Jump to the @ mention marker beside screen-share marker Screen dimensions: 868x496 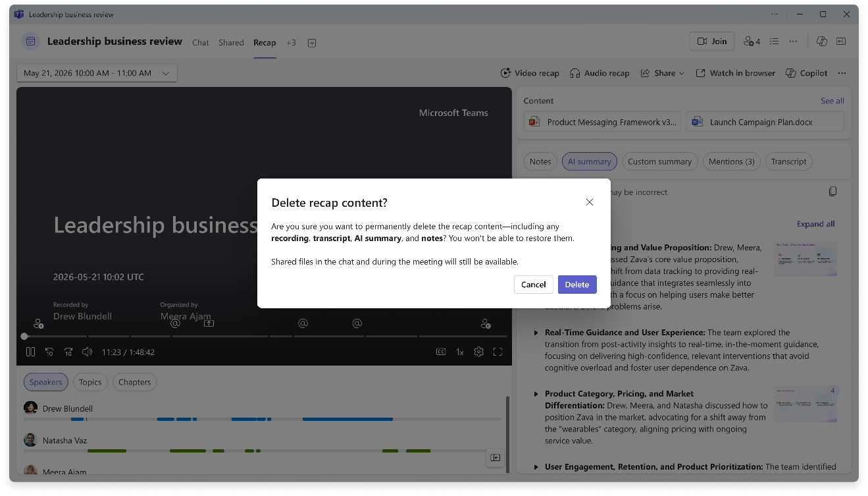(x=175, y=323)
